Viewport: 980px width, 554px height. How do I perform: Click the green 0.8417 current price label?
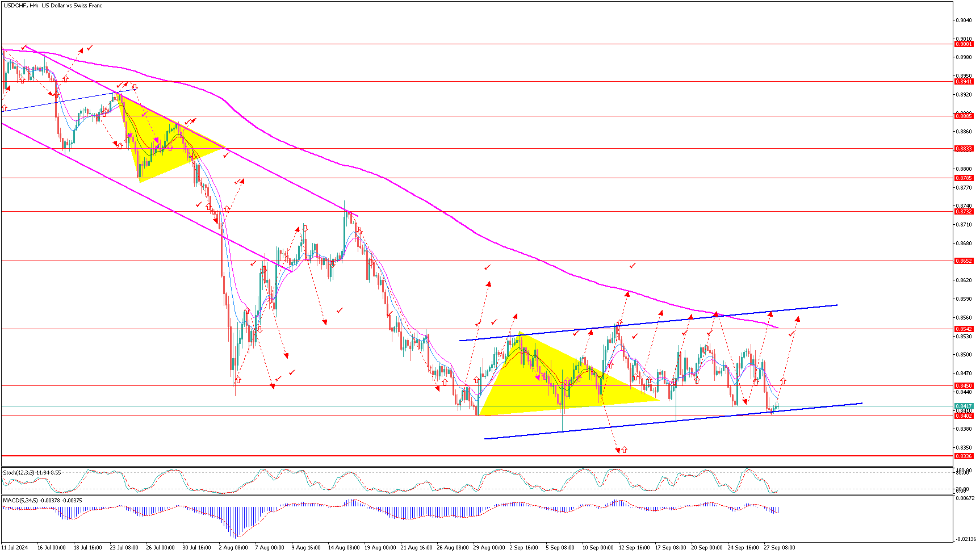[964, 406]
